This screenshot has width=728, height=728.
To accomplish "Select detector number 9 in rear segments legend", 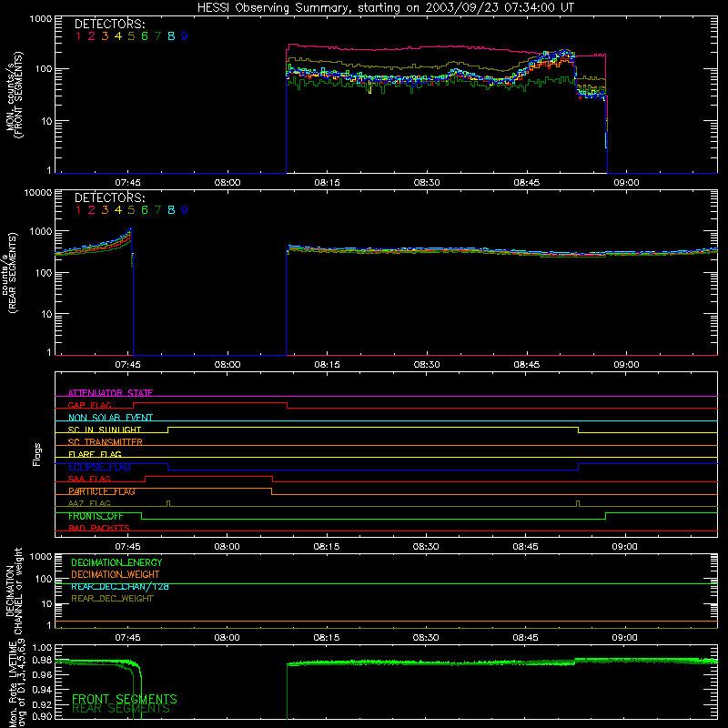I will click(185, 210).
